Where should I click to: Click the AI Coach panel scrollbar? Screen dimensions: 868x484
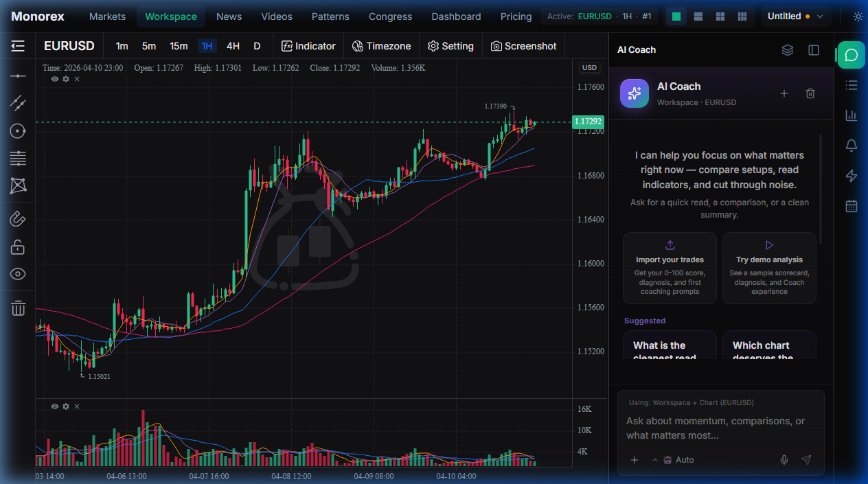point(821,192)
